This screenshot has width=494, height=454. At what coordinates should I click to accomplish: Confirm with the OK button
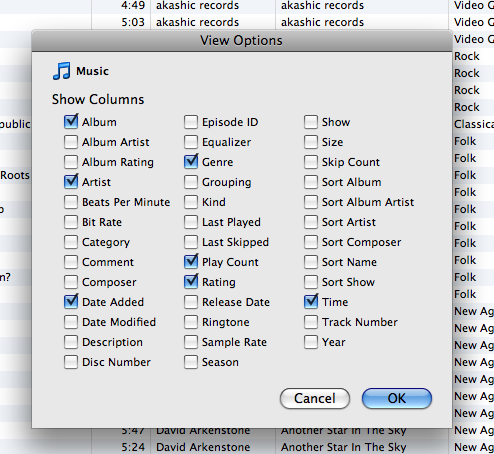[x=397, y=398]
